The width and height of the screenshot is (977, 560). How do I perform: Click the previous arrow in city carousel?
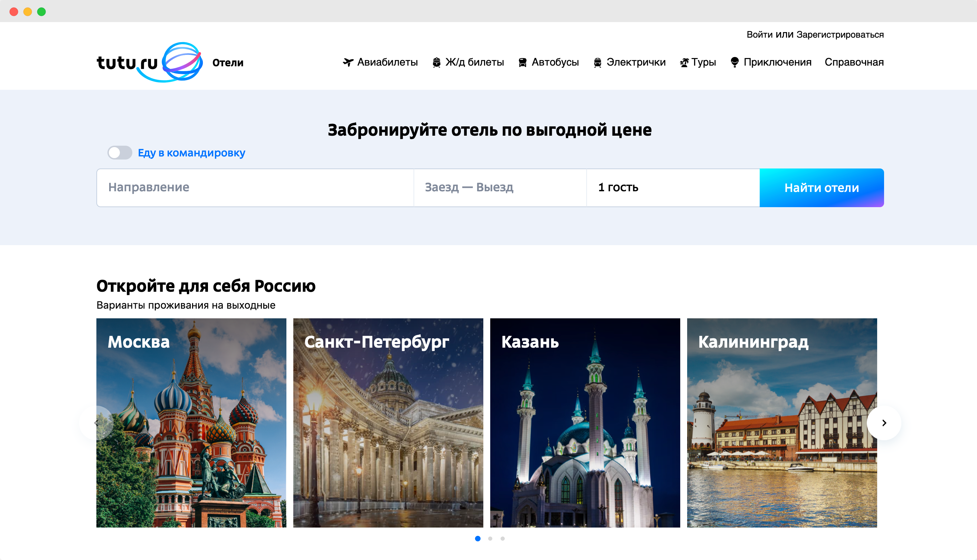pos(96,423)
